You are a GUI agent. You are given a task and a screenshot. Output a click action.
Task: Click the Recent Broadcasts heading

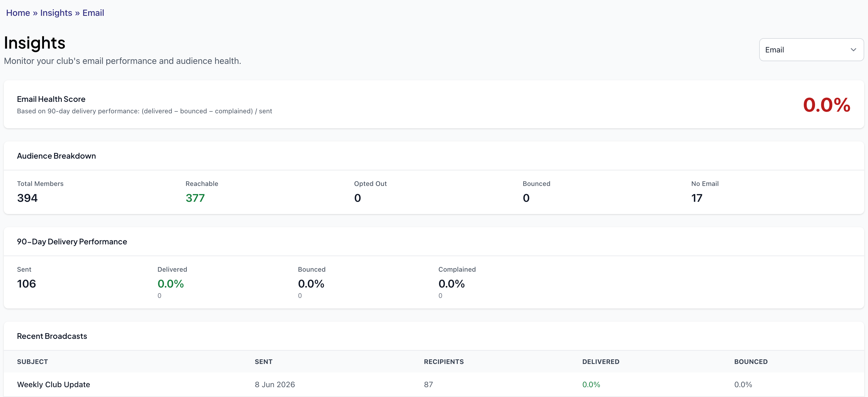[x=52, y=336]
